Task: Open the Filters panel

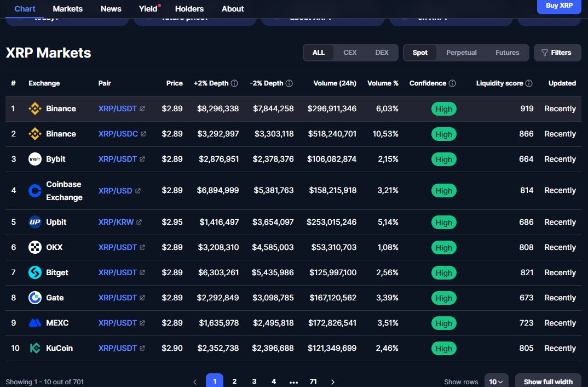Action: click(557, 53)
